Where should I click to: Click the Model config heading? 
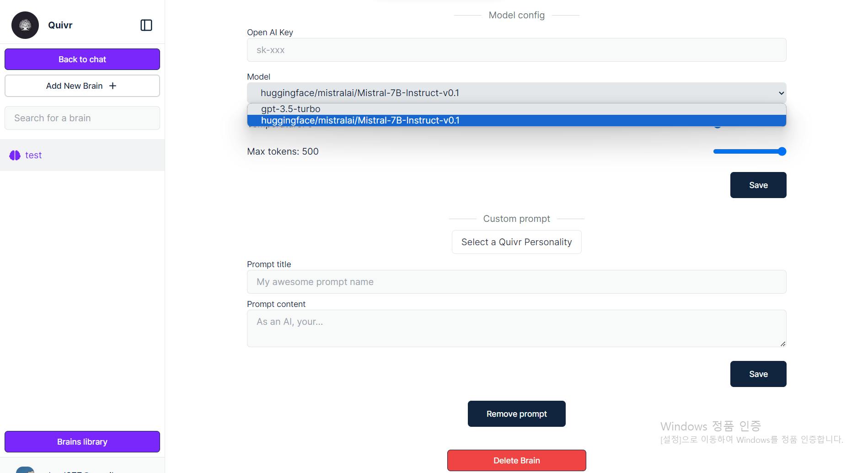pyautogui.click(x=517, y=15)
